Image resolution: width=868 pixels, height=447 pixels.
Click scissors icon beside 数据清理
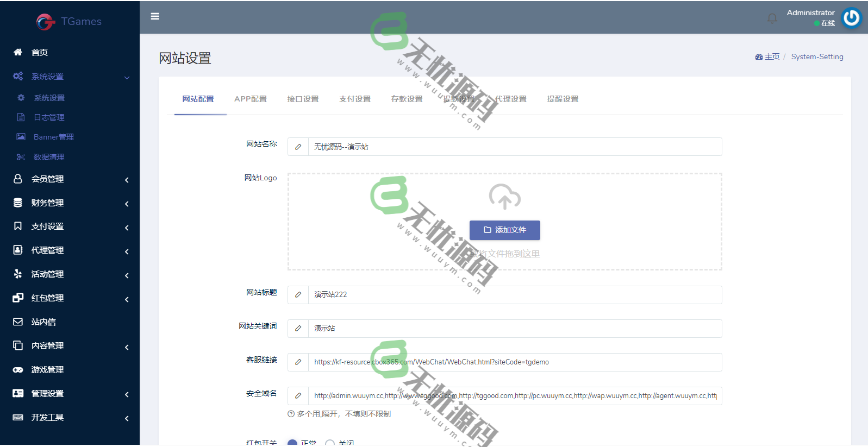pos(21,157)
